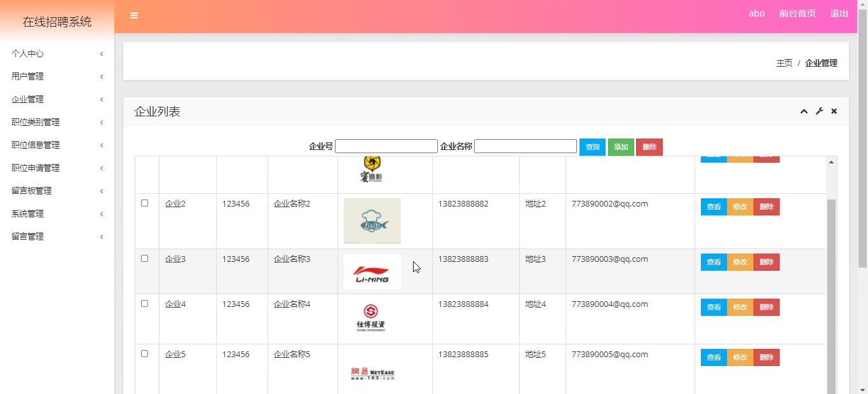View details of 企业2 with 查看
Viewport: 868px width, 394px height.
point(714,207)
